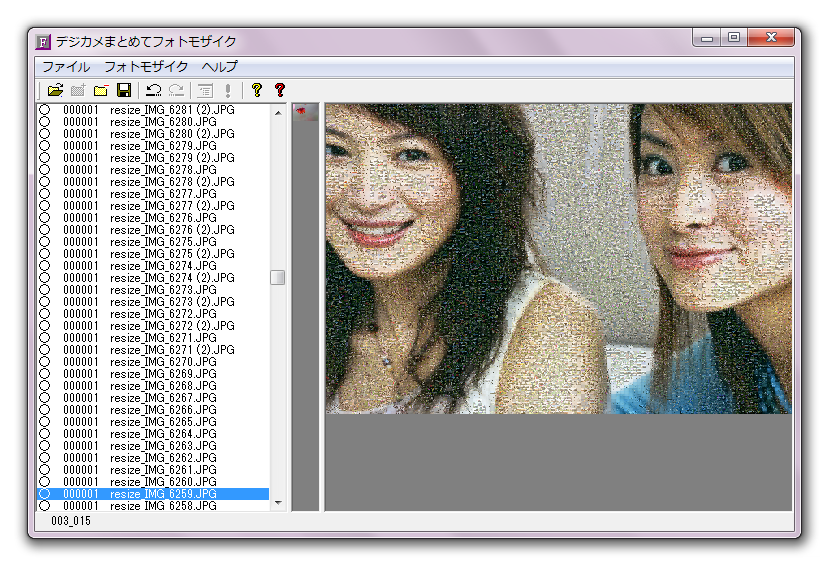Toggle circle for resize_IMG_6274 (2).JPG
Viewport: 832px width, 570px height.
[x=45, y=278]
